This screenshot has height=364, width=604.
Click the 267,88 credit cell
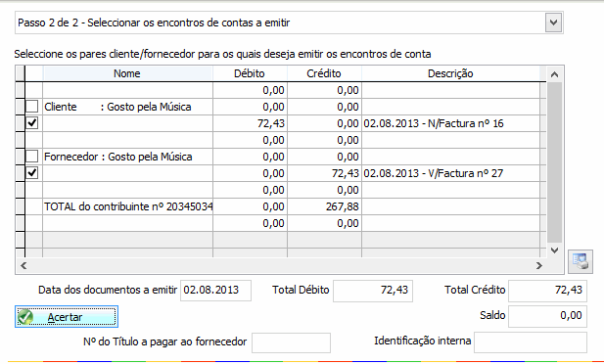324,206
